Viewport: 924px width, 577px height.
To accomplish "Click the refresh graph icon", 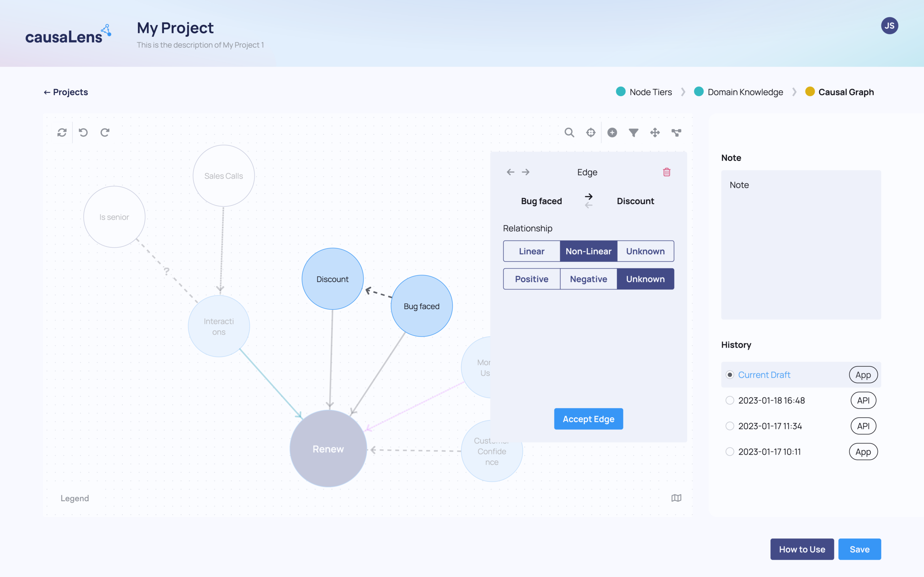I will 62,132.
